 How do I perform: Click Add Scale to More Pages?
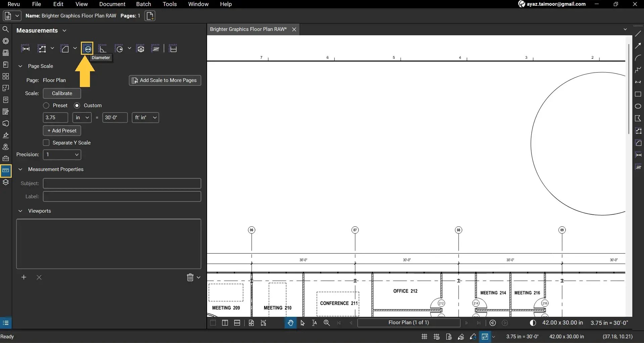tap(165, 80)
